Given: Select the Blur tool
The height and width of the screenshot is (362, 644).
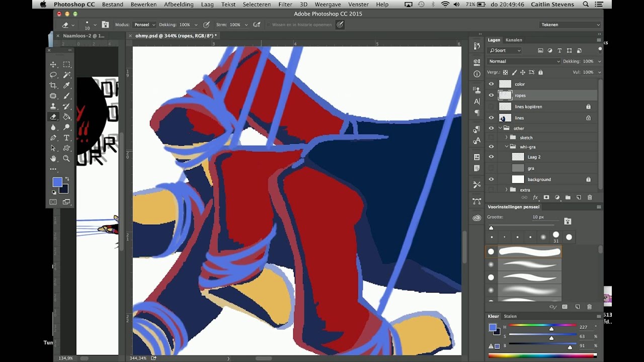Looking at the screenshot, I should click(53, 127).
